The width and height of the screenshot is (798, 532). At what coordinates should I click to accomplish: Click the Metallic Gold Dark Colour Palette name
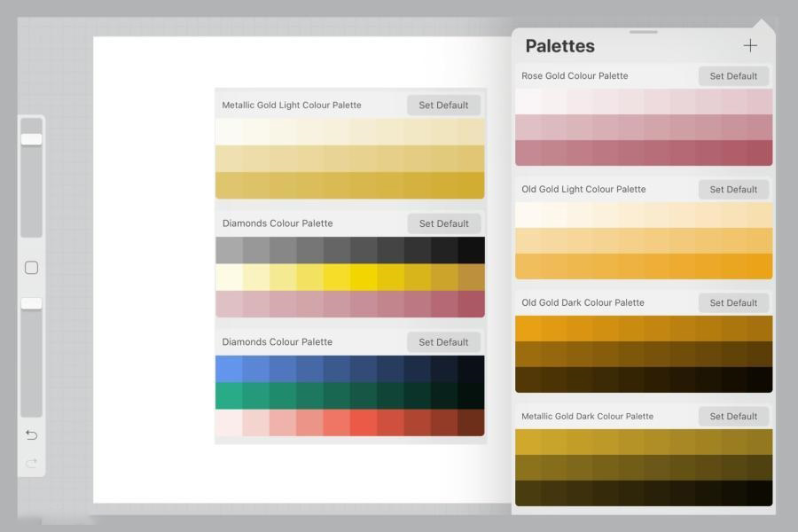pyautogui.click(x=587, y=416)
